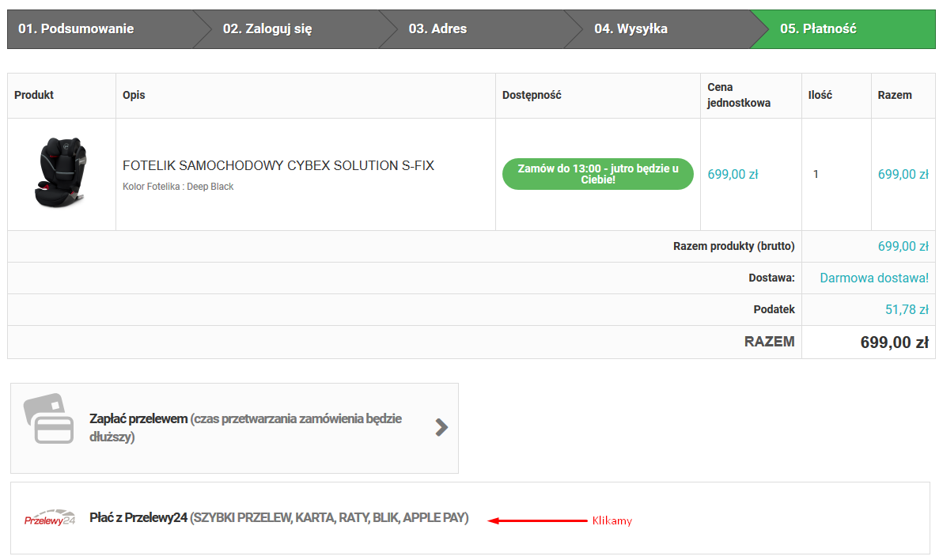The width and height of the screenshot is (943, 560).
Task: Click the tax amount 51,78 zł
Action: (x=907, y=310)
